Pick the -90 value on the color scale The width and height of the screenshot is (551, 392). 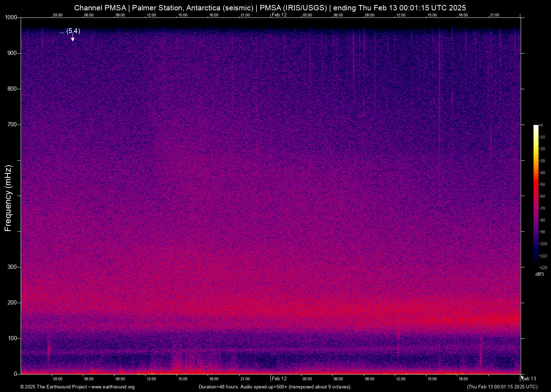(542, 232)
